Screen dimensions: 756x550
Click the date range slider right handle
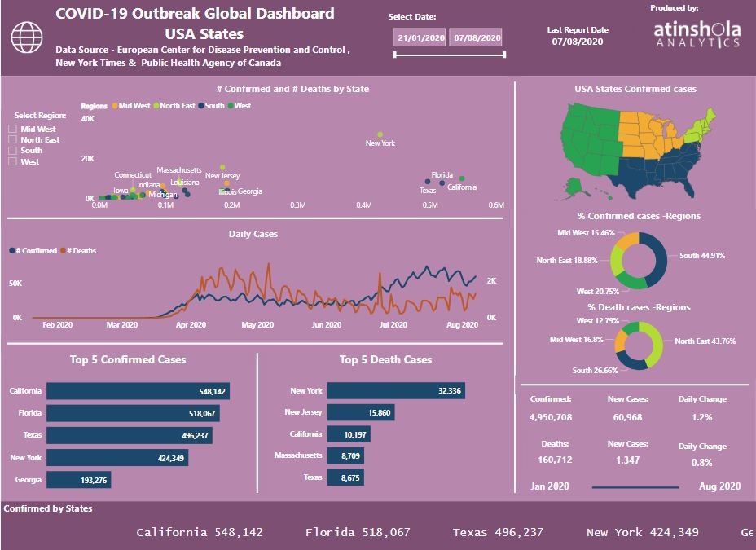[504, 55]
